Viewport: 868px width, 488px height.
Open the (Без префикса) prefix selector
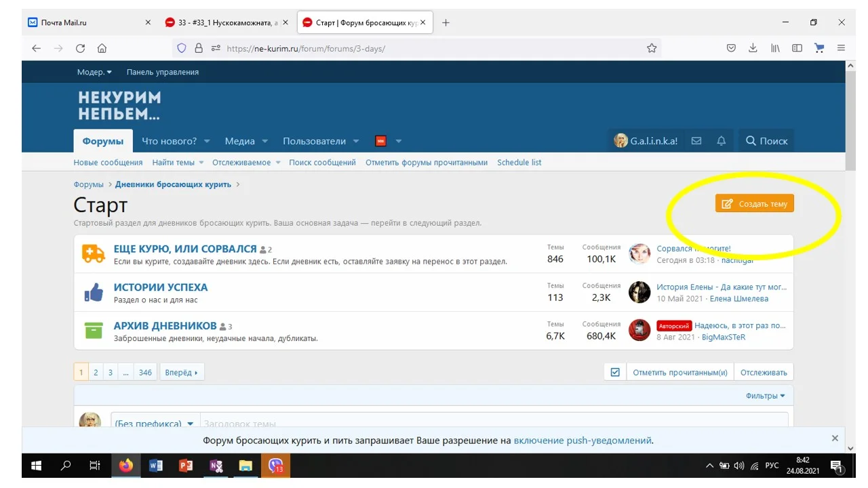pos(156,422)
